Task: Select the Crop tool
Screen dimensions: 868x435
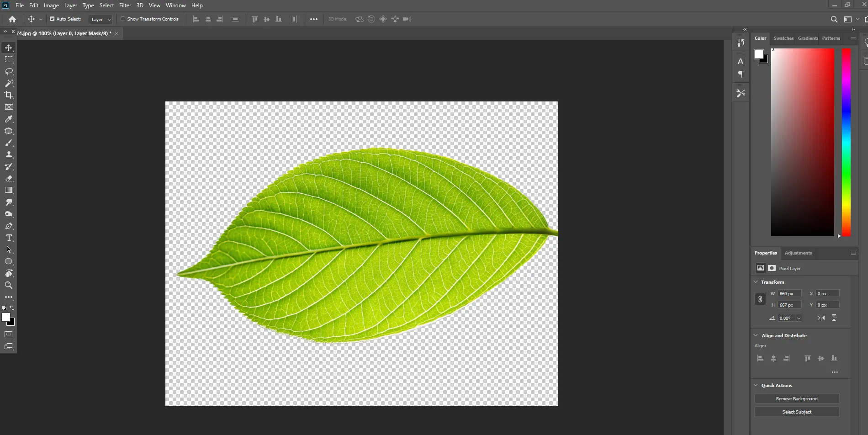Action: coord(9,95)
